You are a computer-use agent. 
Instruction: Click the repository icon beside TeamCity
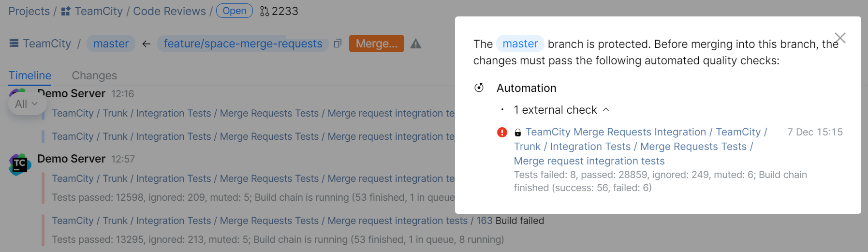point(14,44)
